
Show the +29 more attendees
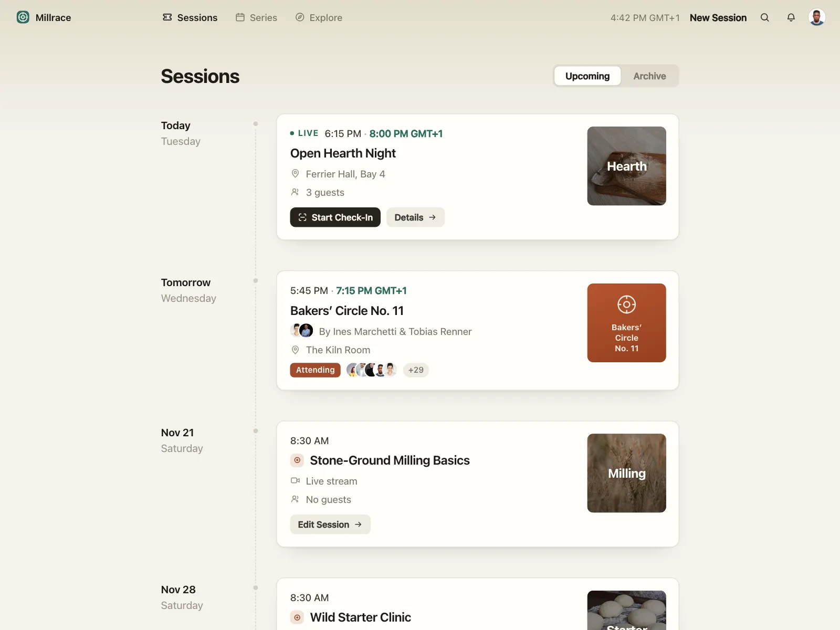(416, 370)
